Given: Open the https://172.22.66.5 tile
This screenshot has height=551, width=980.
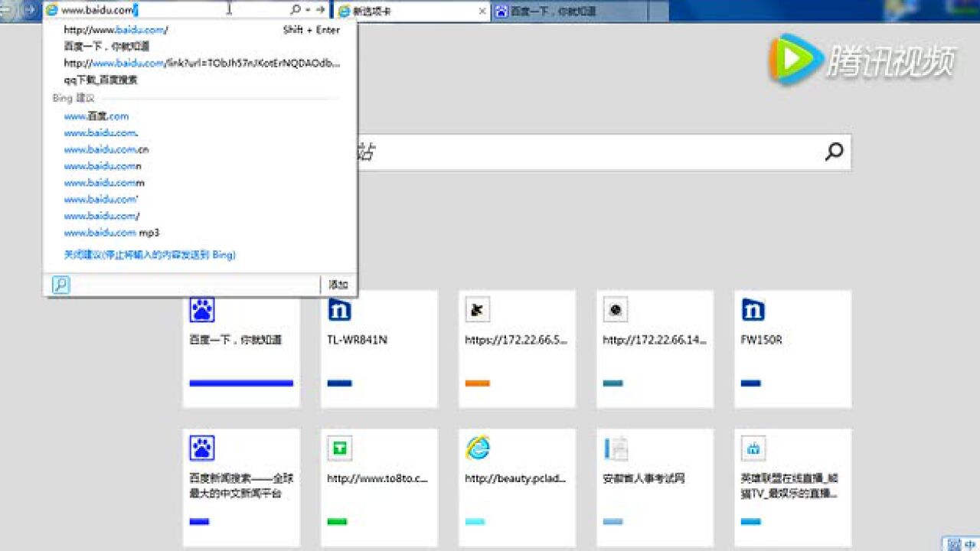Looking at the screenshot, I should click(517, 348).
